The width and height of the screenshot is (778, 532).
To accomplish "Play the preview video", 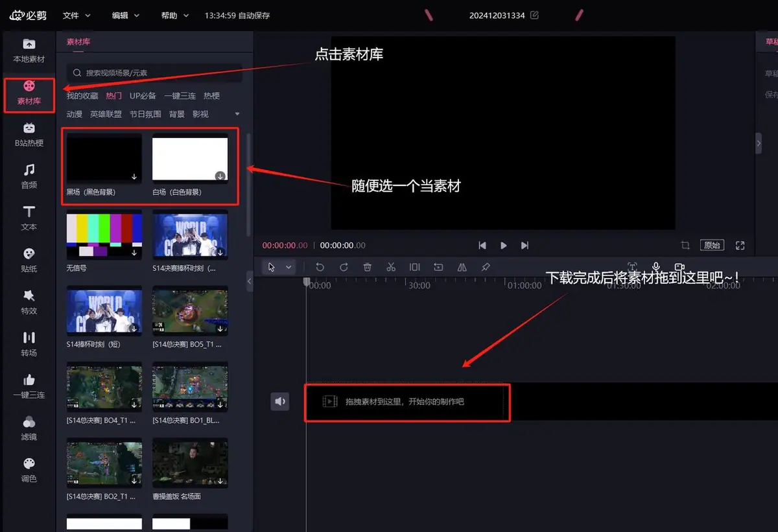I will (504, 246).
